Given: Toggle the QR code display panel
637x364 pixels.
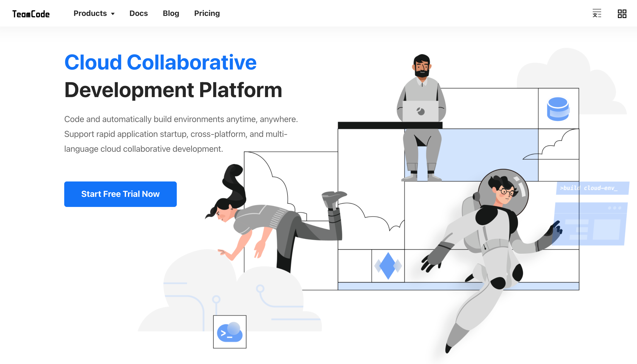Looking at the screenshot, I should pos(622,13).
